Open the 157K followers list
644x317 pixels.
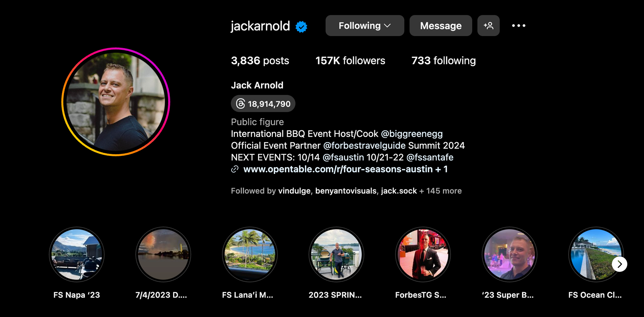350,61
